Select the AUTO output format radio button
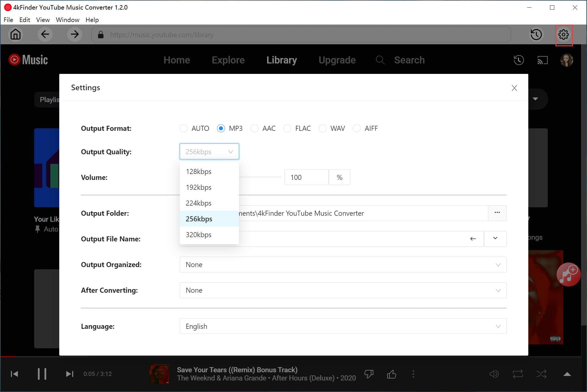The height and width of the screenshot is (392, 587). 183,128
